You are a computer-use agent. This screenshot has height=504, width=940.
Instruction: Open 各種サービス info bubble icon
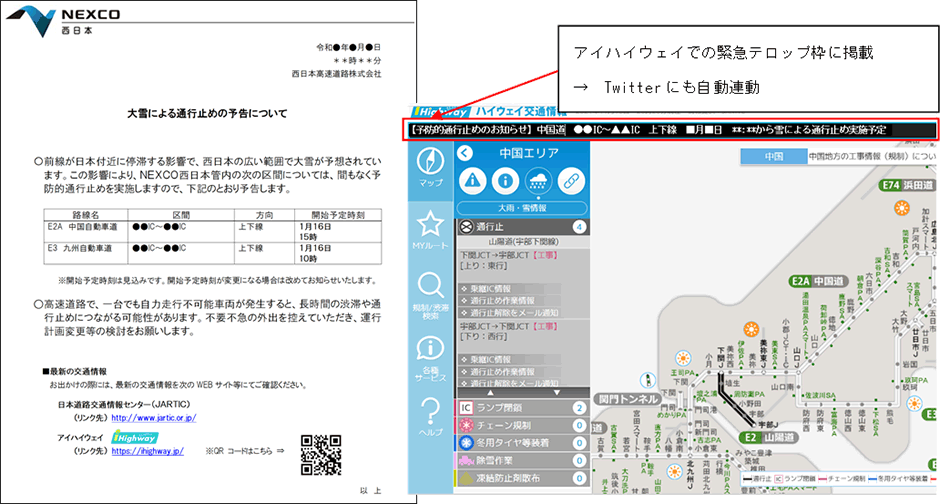point(430,348)
